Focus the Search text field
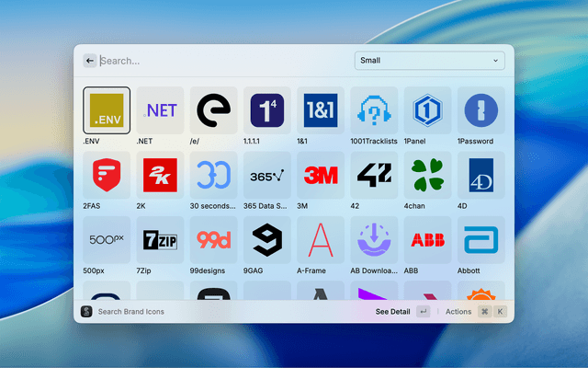This screenshot has height=368, width=588. 220,61
